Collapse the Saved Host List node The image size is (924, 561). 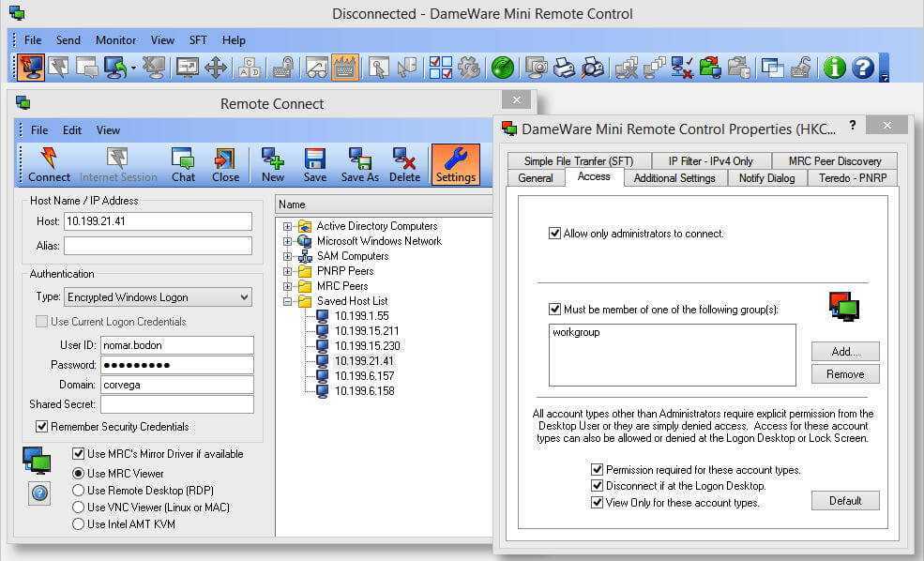click(x=288, y=301)
